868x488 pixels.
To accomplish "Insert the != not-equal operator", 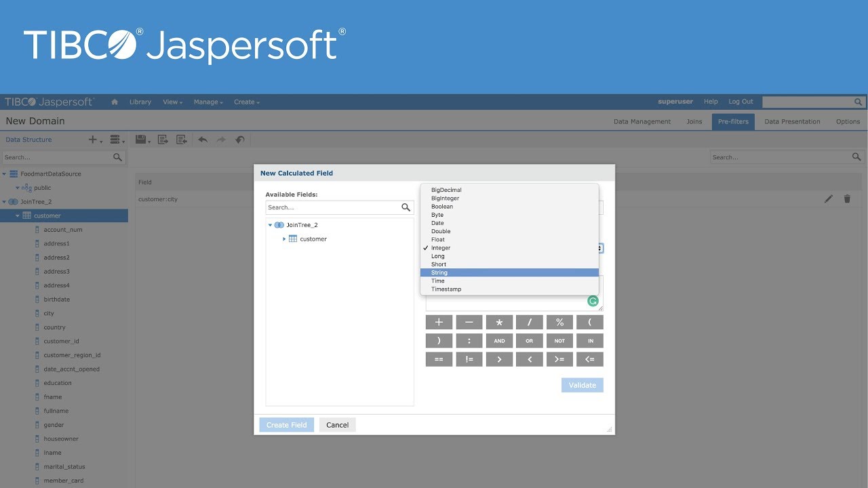I will [469, 359].
